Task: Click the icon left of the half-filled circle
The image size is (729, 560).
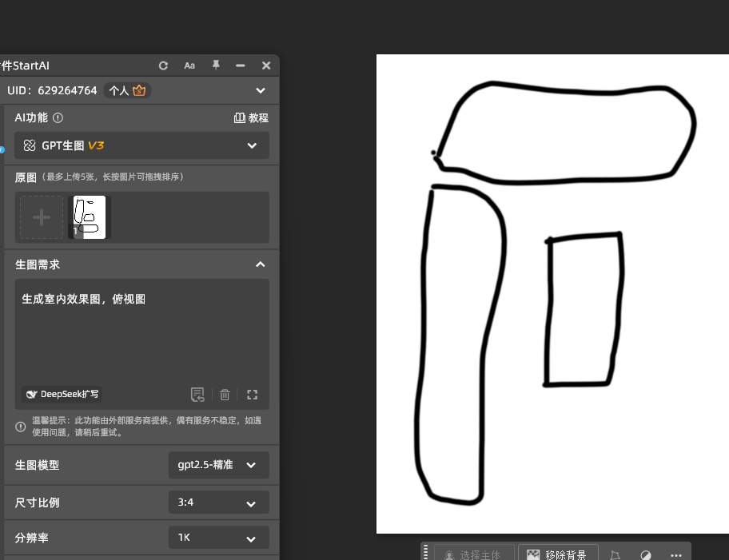Action: pyautogui.click(x=615, y=555)
